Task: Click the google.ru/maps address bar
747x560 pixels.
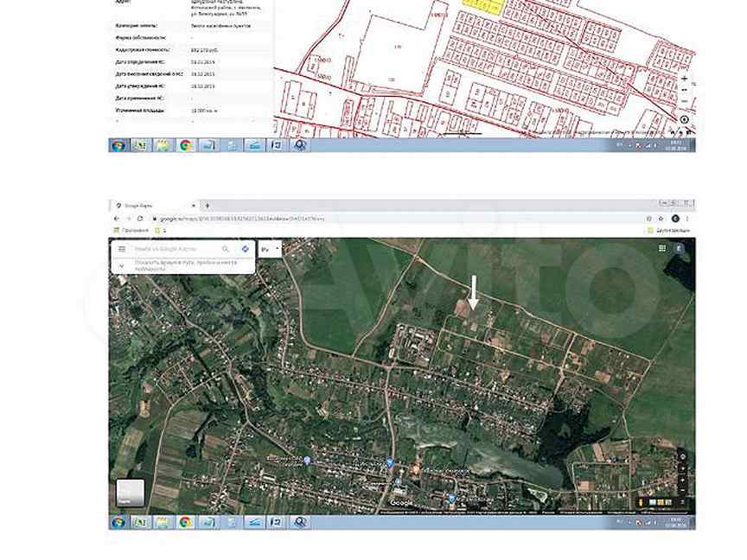Action: click(395, 219)
